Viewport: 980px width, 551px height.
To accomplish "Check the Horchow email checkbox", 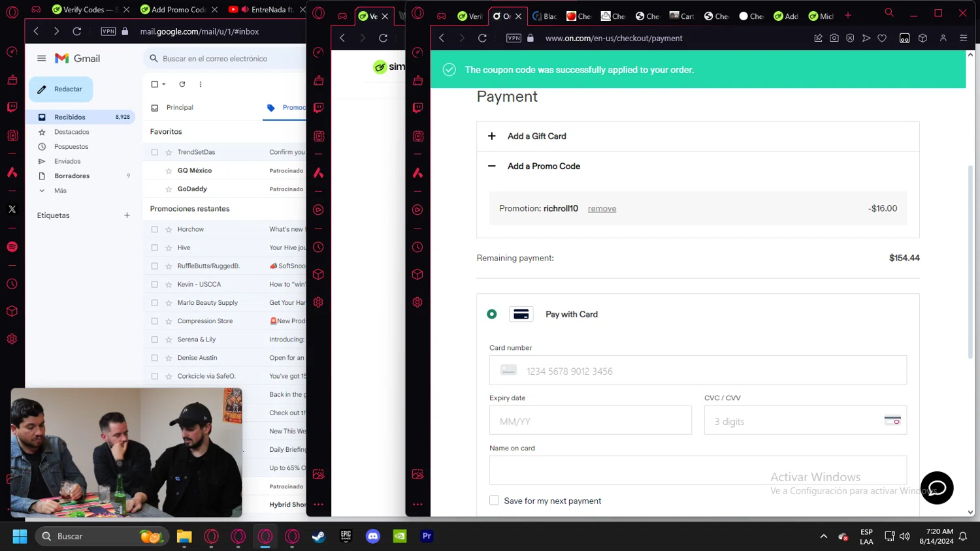I will coord(154,230).
